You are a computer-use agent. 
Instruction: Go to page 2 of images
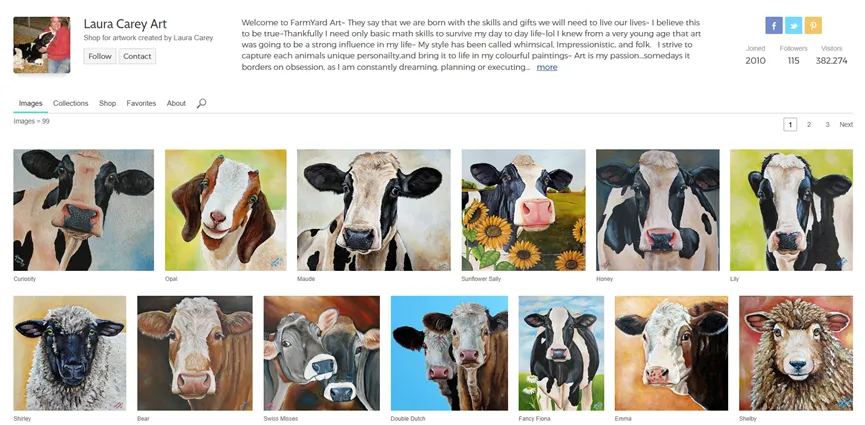click(809, 125)
